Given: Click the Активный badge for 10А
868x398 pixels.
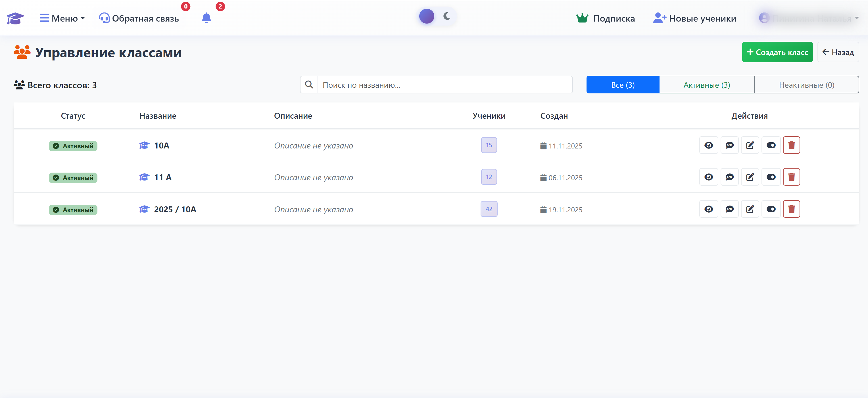Looking at the screenshot, I should [x=73, y=146].
